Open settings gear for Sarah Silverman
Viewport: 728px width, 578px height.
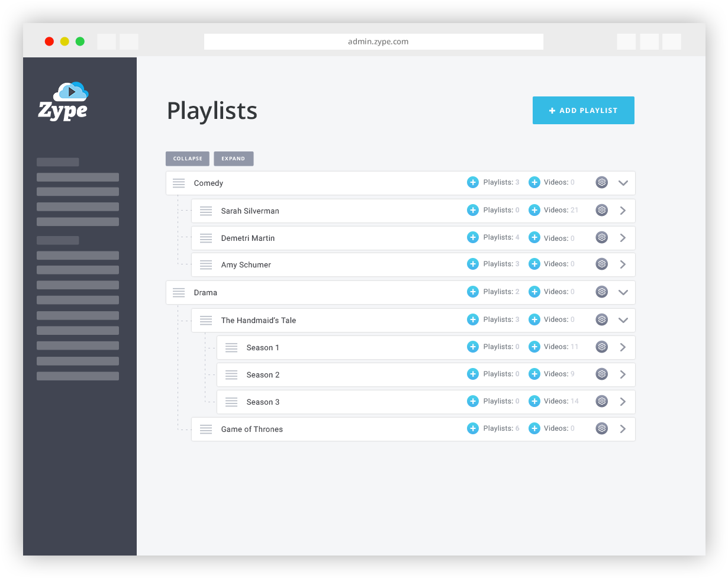602,210
